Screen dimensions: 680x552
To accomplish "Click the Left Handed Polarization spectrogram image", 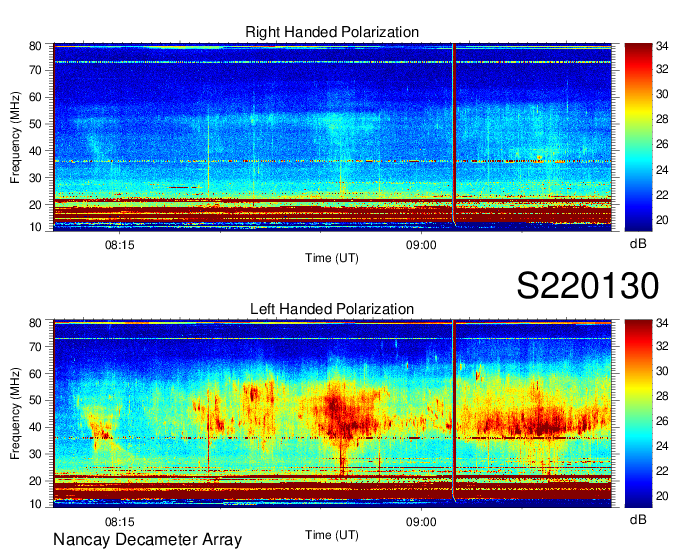I will pos(333,414).
